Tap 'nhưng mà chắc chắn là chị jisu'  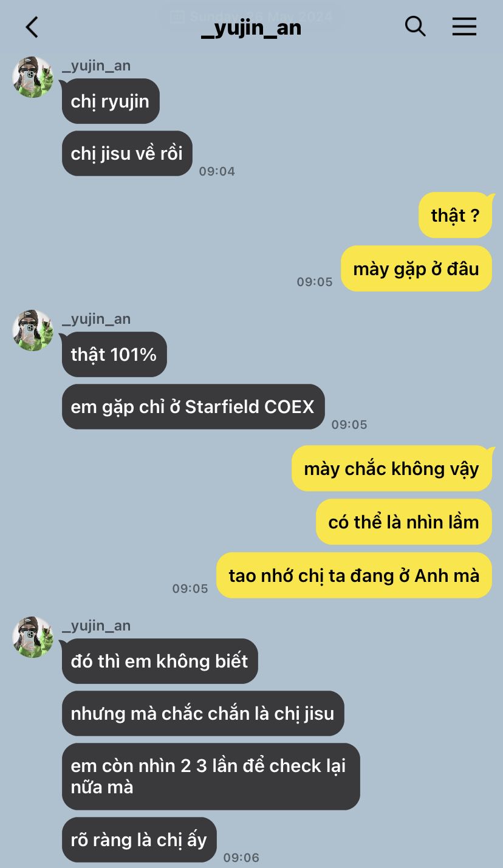click(203, 714)
